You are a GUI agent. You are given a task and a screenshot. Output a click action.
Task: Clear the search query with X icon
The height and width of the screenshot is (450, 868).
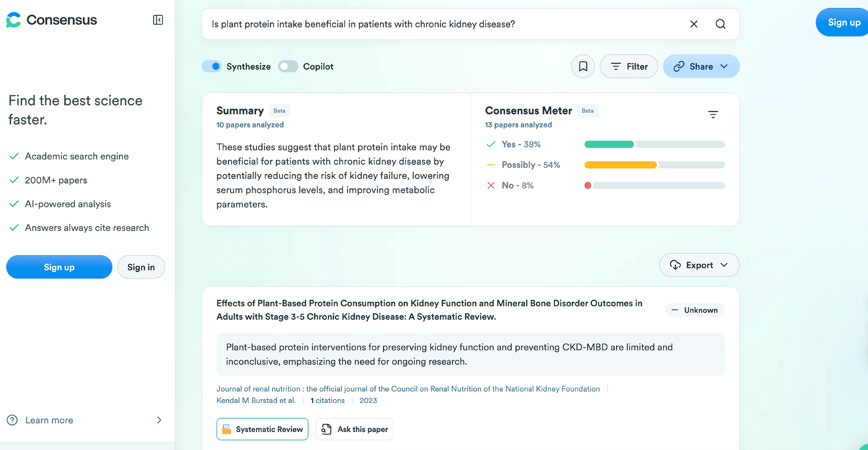pos(694,24)
